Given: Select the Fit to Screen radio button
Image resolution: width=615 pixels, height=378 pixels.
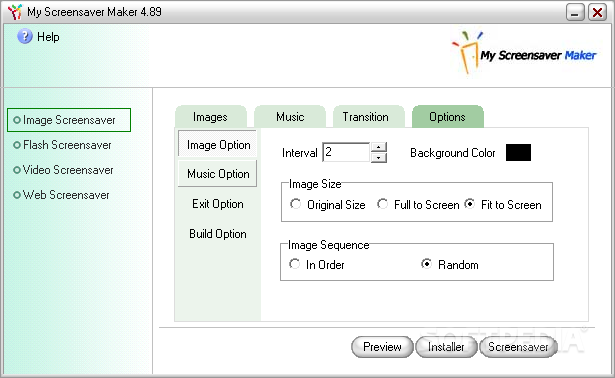Looking at the screenshot, I should click(469, 204).
